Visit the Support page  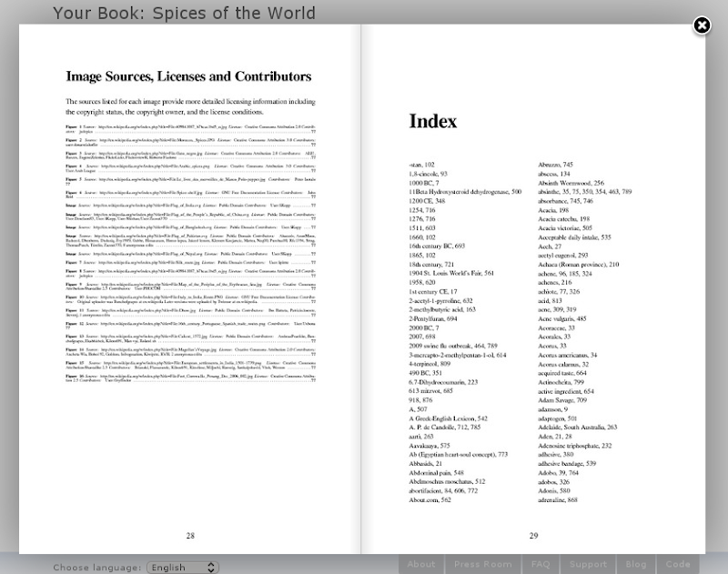[588, 564]
